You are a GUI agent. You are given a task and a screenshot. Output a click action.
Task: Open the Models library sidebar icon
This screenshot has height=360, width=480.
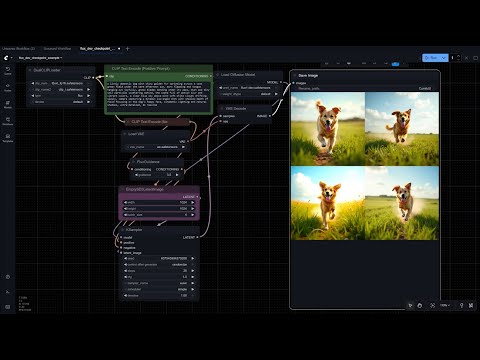8,104
